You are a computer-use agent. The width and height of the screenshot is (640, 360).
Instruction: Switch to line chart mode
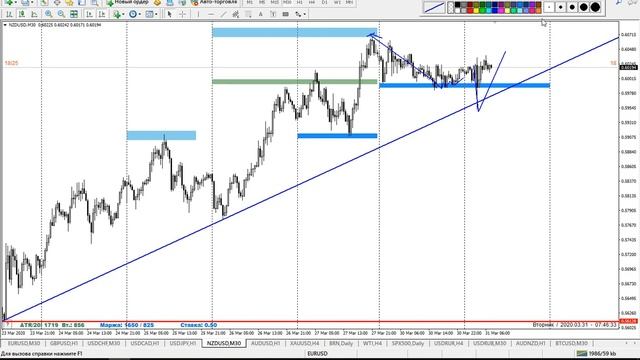click(34, 14)
